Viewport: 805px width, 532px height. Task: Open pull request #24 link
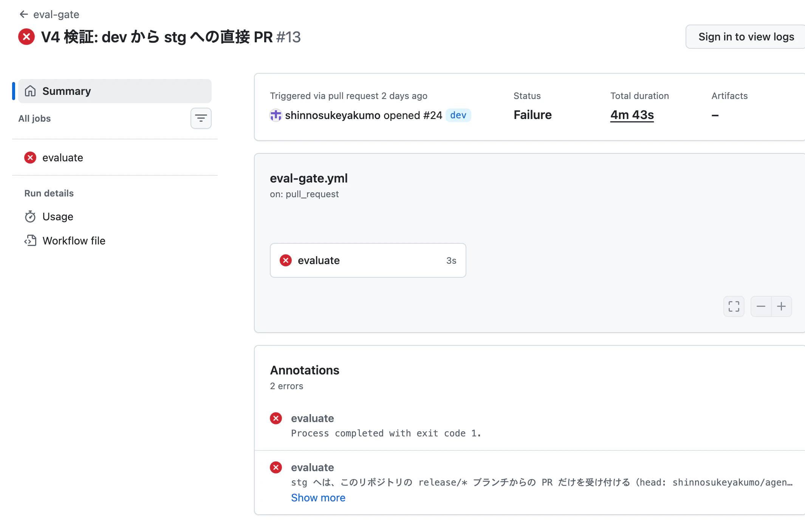point(433,115)
